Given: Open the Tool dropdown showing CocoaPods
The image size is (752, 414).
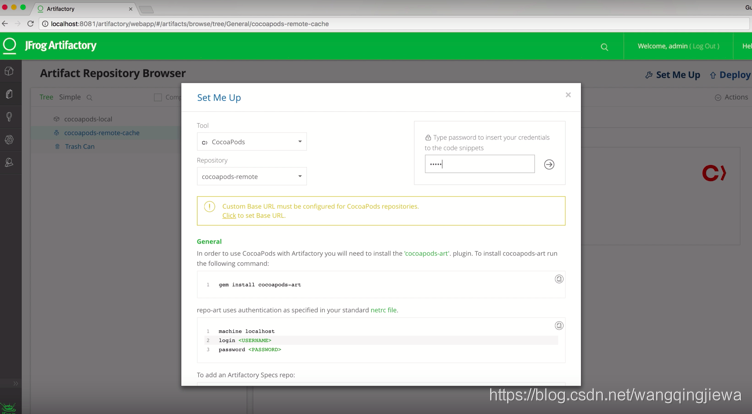Looking at the screenshot, I should pos(252,142).
